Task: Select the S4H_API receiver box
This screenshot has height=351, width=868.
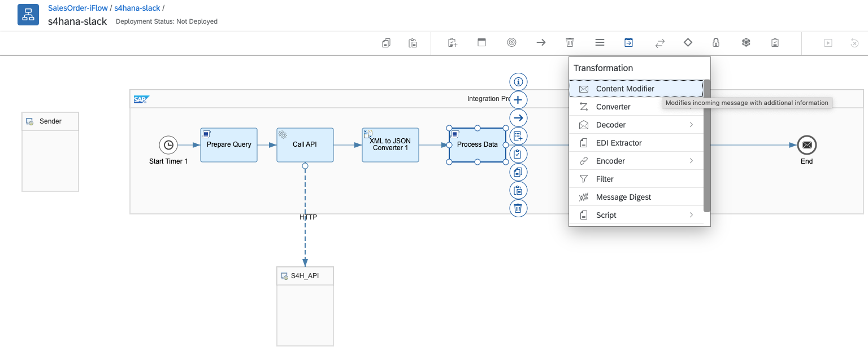Action: pos(305,306)
